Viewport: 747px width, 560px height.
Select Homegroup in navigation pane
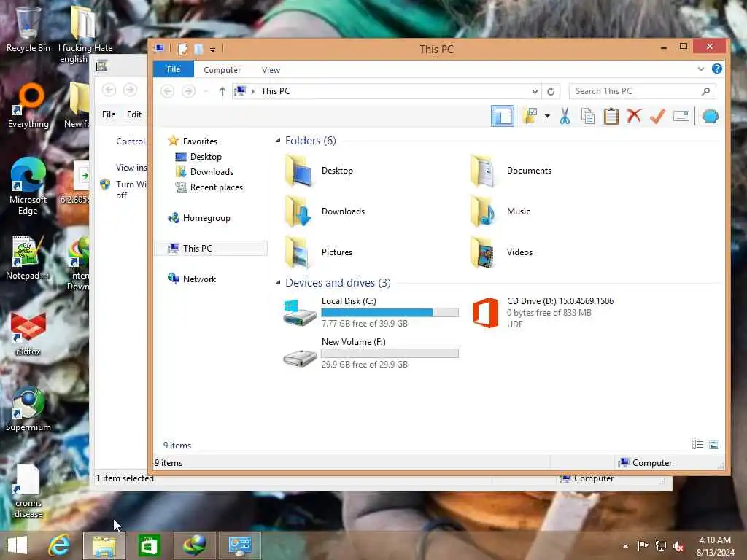click(x=206, y=218)
